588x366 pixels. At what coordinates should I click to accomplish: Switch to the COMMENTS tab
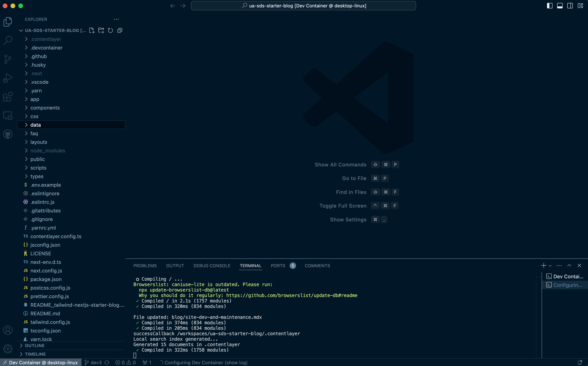(x=317, y=266)
